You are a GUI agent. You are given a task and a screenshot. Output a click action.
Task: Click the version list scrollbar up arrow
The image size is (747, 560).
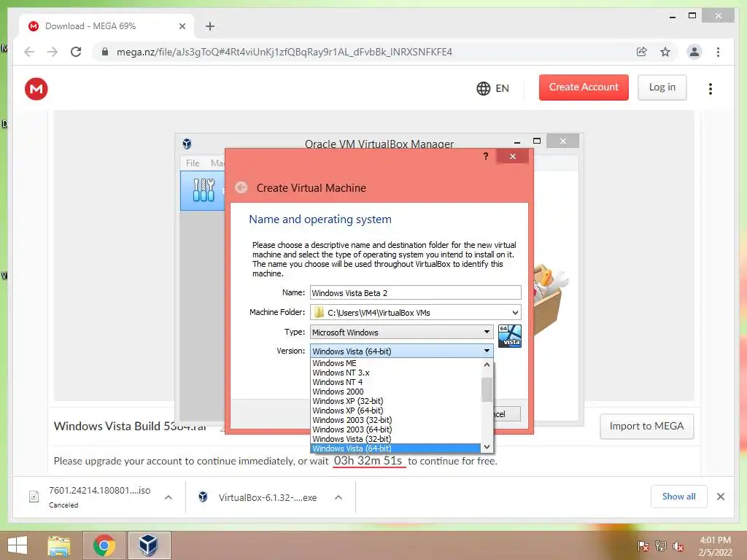click(x=487, y=365)
